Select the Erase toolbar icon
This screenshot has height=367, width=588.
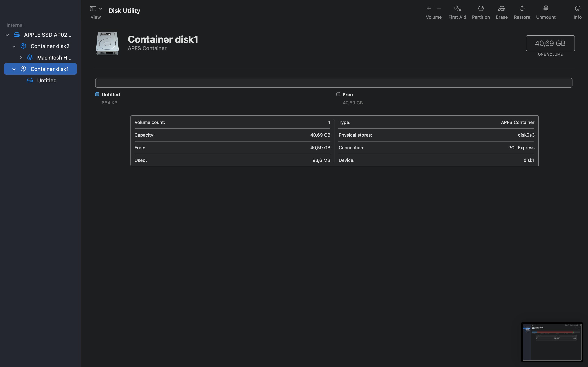[x=501, y=11]
